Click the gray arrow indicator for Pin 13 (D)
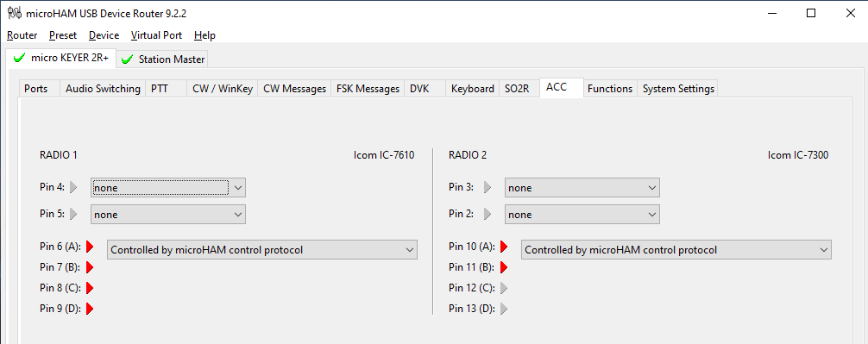 point(504,309)
